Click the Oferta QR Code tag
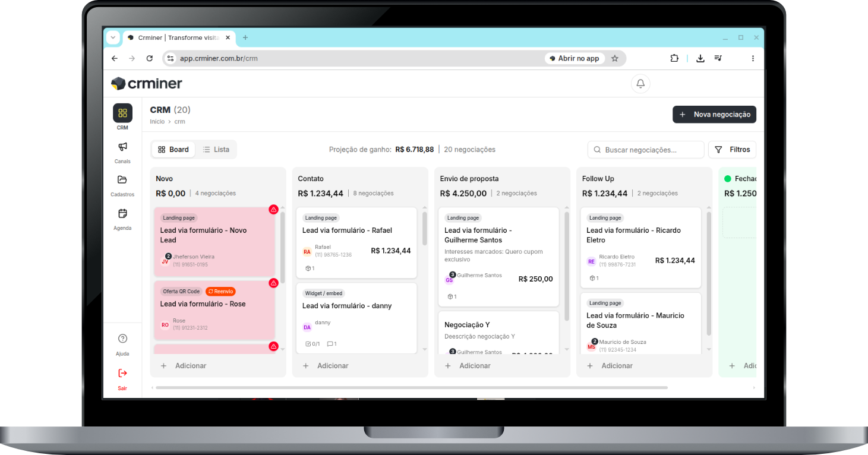This screenshot has height=455, width=868. click(x=181, y=292)
